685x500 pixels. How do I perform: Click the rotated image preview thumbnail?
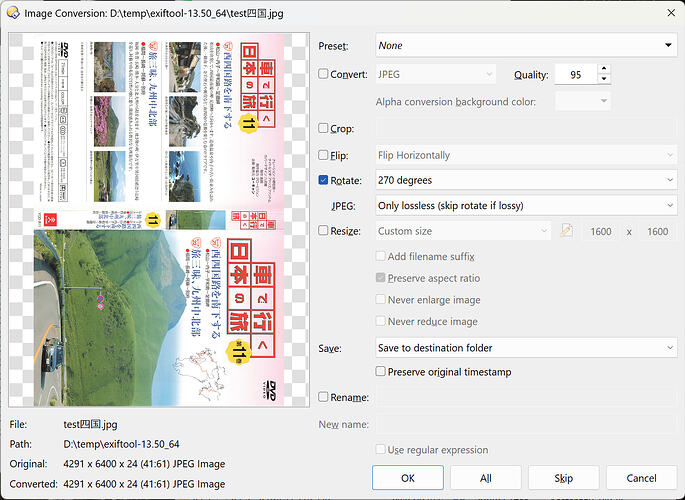click(x=159, y=220)
